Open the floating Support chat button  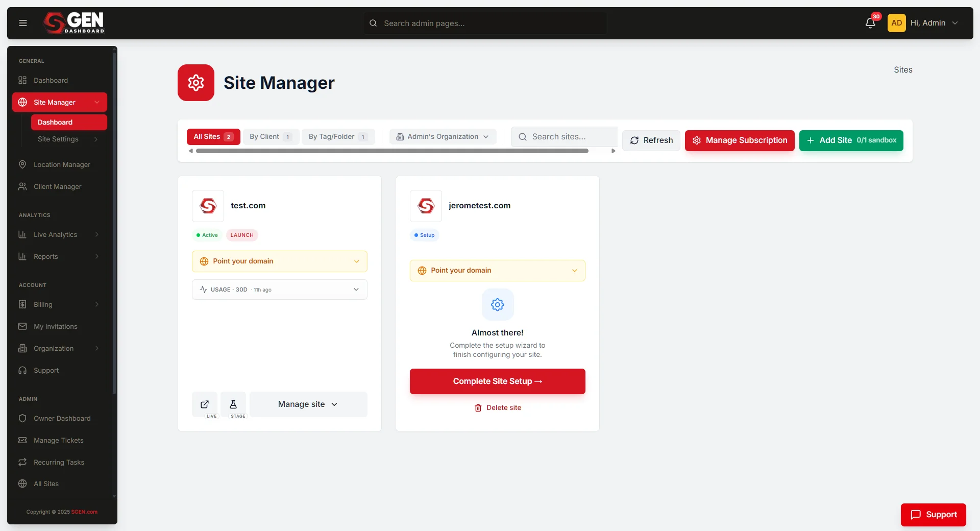point(933,515)
